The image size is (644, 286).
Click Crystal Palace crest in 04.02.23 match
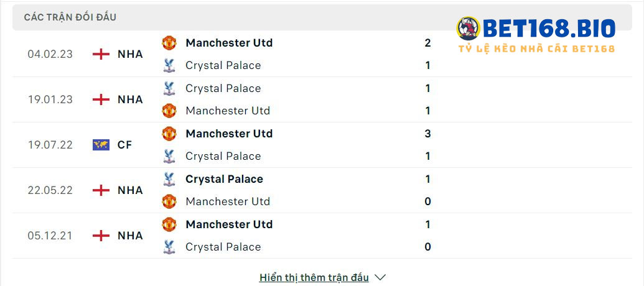coord(169,65)
